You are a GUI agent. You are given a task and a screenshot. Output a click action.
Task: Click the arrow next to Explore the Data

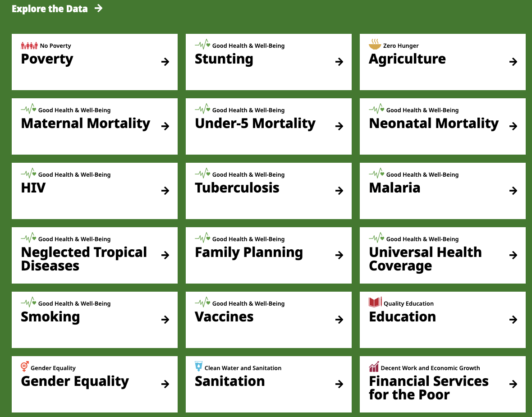click(x=99, y=8)
